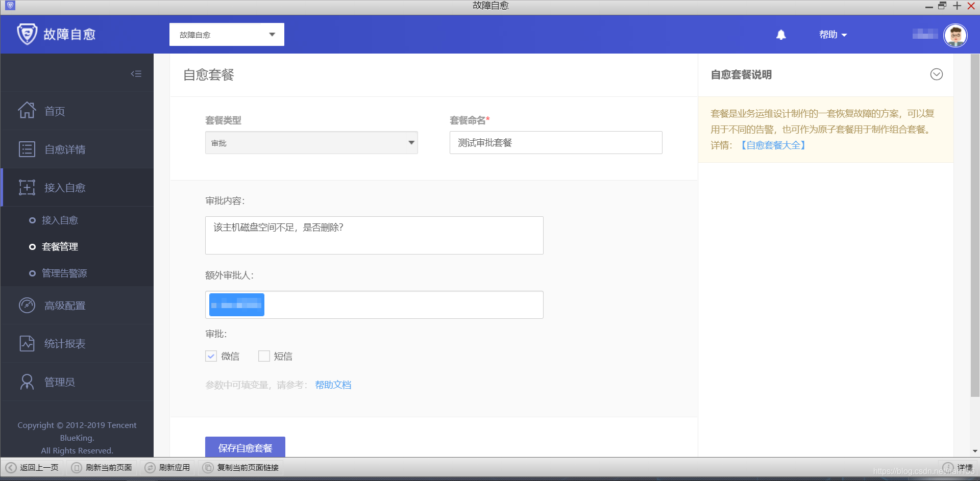
Task: Go to 首页 in the sidebar
Action: point(77,111)
